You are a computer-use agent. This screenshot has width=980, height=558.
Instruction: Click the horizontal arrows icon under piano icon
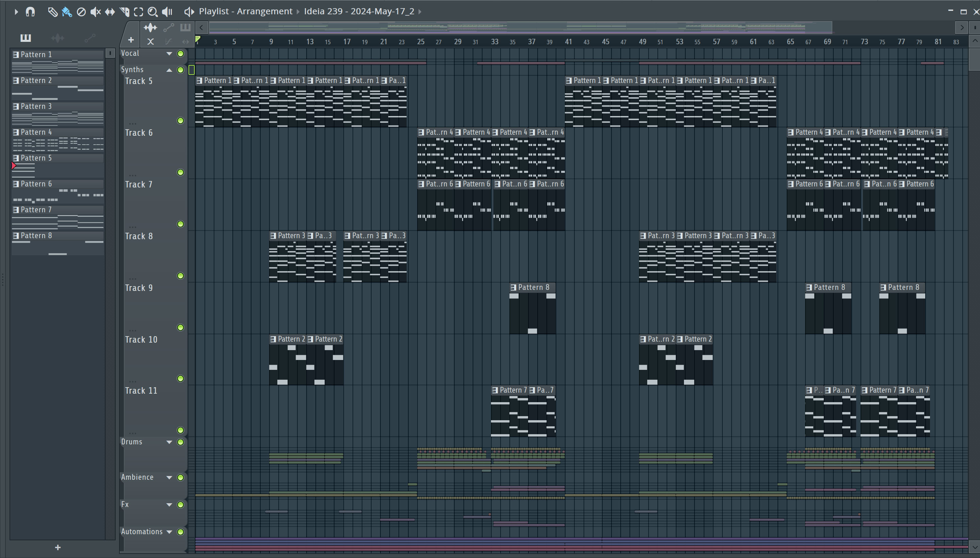click(x=185, y=42)
